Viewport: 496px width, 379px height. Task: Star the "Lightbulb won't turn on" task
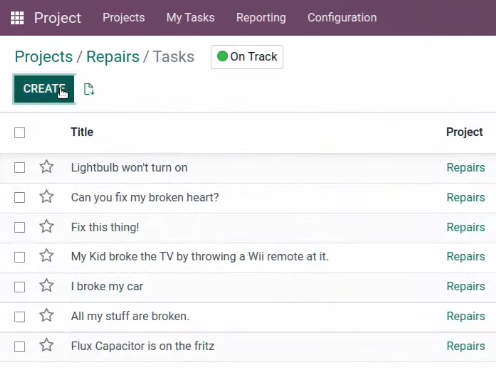point(47,167)
